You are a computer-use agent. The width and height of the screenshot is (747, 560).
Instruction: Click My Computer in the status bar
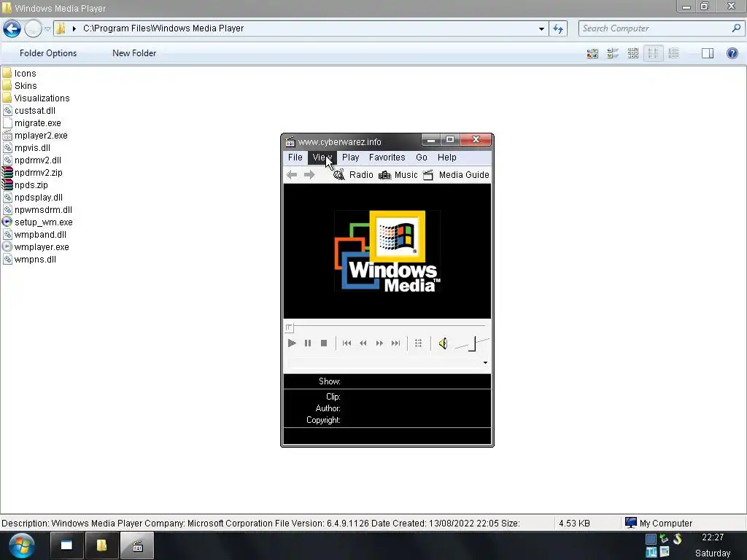coord(659,523)
